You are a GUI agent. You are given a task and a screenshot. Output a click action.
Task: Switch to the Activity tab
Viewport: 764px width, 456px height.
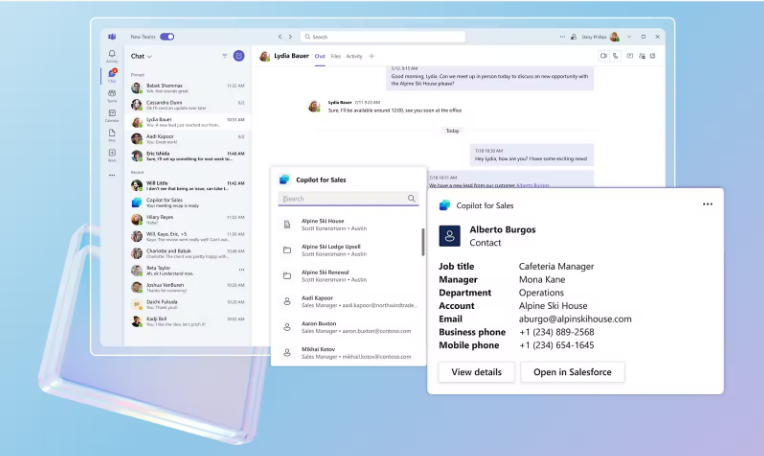click(x=354, y=56)
